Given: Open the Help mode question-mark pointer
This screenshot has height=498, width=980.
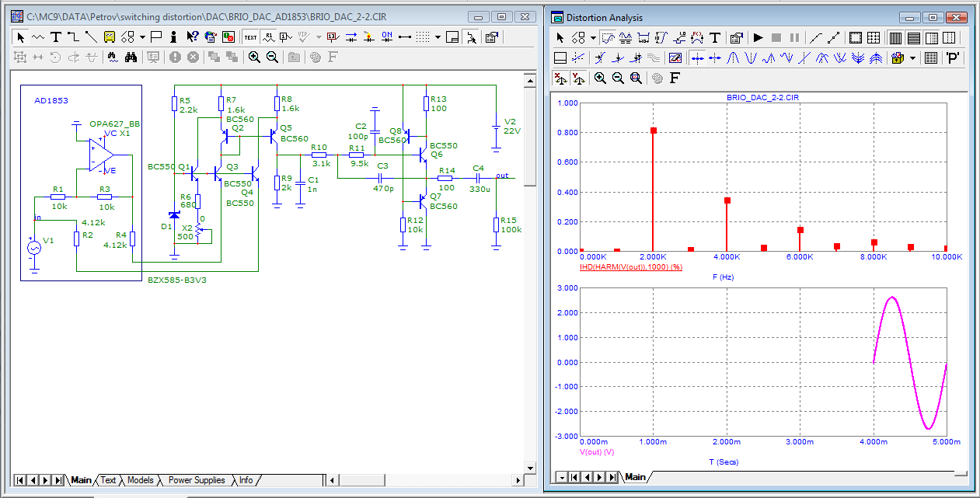Looking at the screenshot, I should (x=191, y=37).
